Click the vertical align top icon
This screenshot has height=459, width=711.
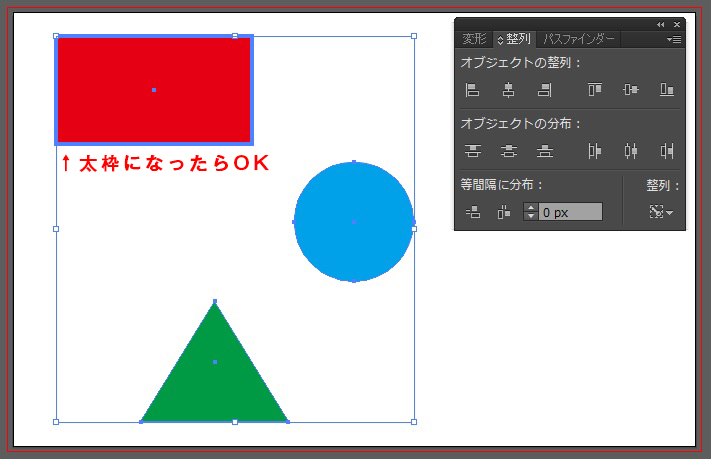click(595, 90)
